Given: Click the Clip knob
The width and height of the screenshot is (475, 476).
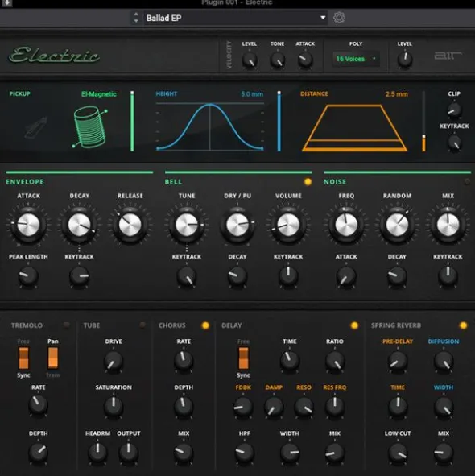Looking at the screenshot, I should click(454, 110).
